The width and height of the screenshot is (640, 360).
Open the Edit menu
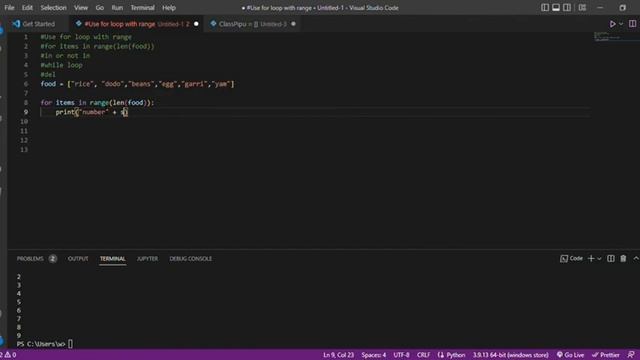tap(27, 8)
